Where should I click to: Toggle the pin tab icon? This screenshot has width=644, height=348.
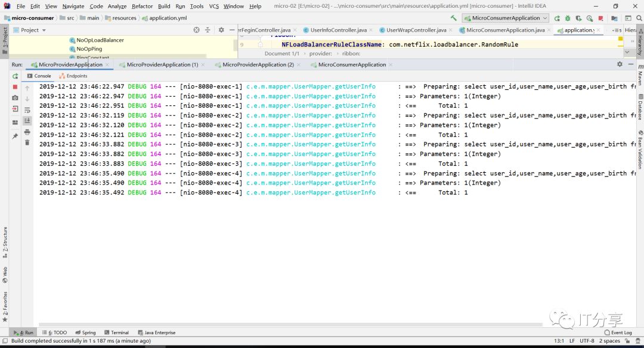click(15, 136)
